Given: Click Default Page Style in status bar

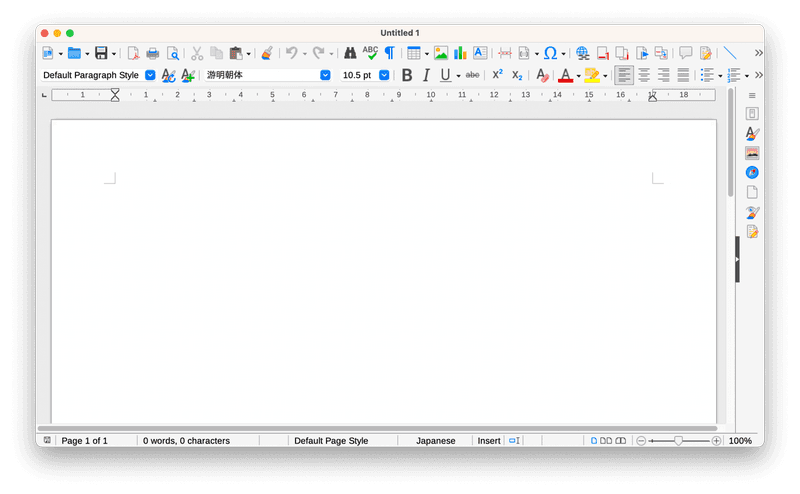Looking at the screenshot, I should coord(331,440).
